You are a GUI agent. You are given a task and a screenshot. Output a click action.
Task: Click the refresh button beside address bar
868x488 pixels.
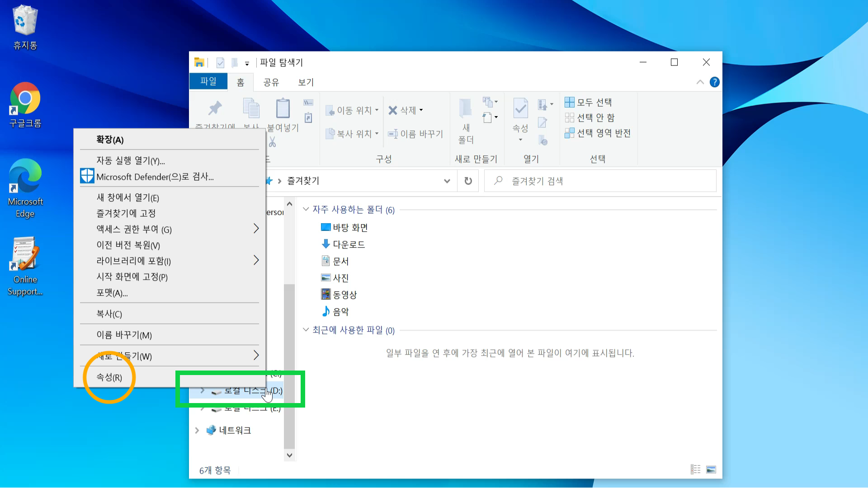click(x=468, y=181)
